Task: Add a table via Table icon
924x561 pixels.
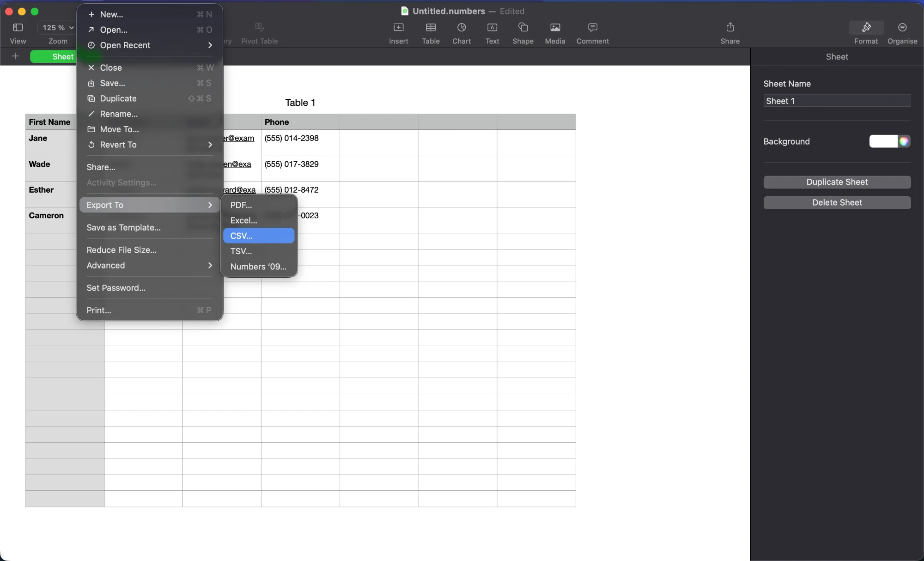Action: point(431,27)
